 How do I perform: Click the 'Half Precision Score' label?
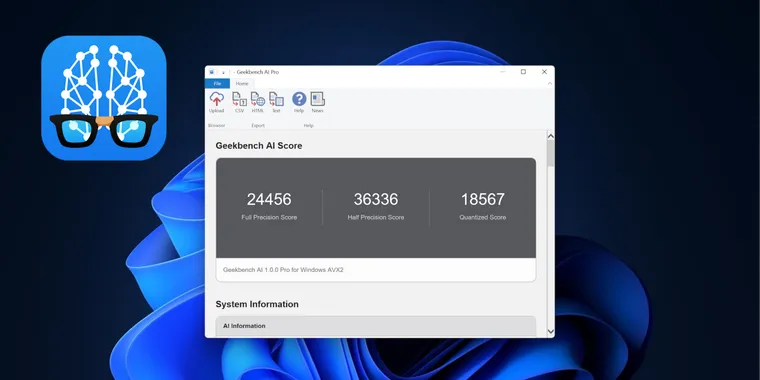coord(376,217)
